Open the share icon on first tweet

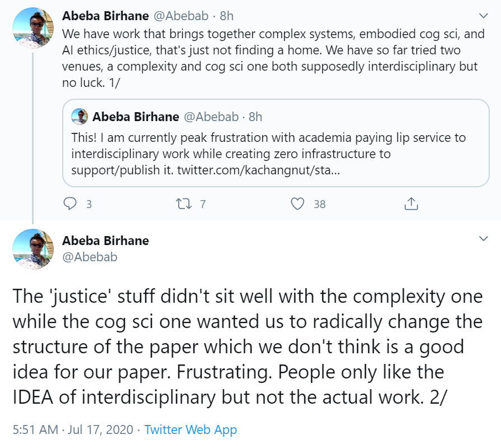(x=411, y=204)
